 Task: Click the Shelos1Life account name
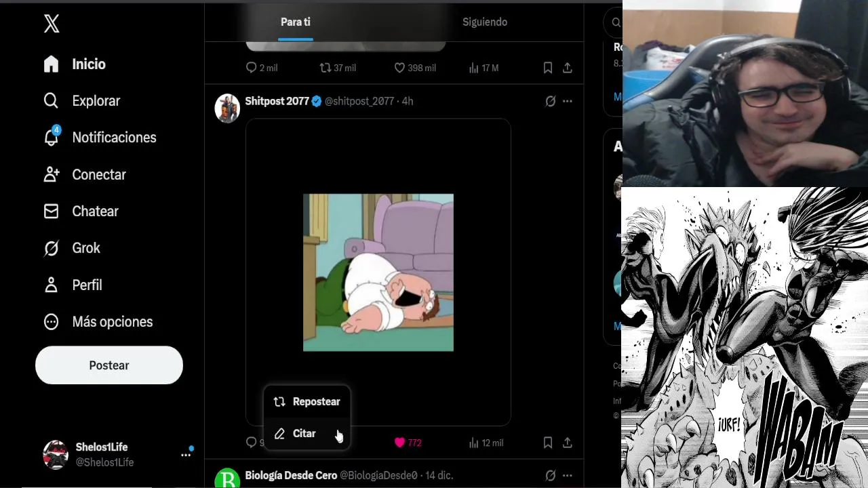click(x=102, y=447)
